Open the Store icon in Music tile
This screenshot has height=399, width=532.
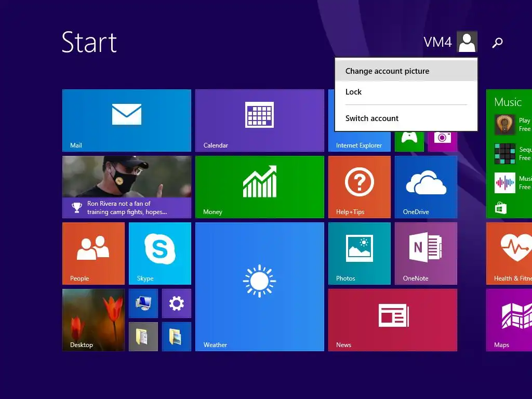tap(500, 208)
